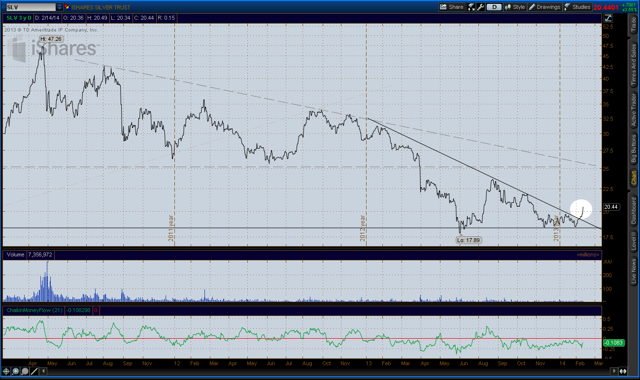Click the ISHARES SILVER TRUST title
This screenshot has height=380, width=640.
tap(100, 7)
